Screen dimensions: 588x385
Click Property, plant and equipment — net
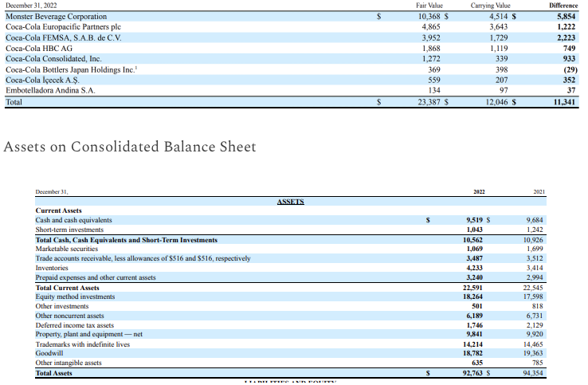(x=89, y=334)
